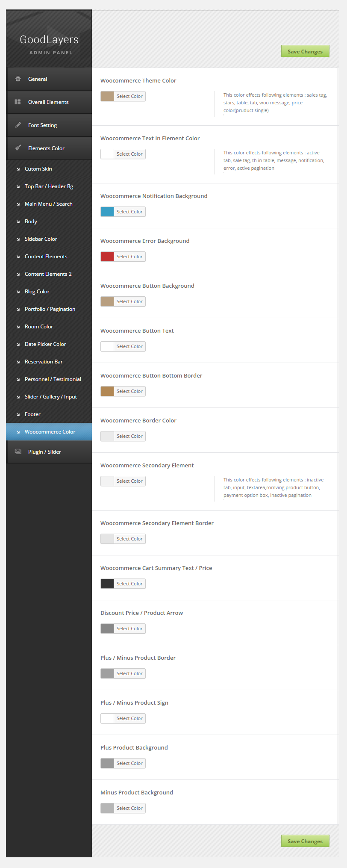Click the arrow icon beside Cutom Skin
347x868 pixels.
tap(18, 169)
